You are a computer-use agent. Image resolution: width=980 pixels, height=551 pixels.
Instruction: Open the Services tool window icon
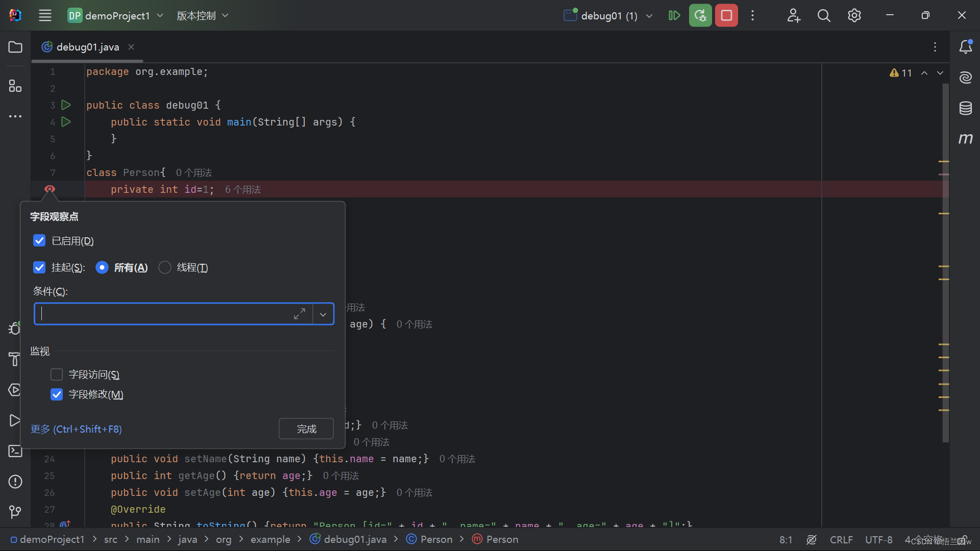coord(14,390)
